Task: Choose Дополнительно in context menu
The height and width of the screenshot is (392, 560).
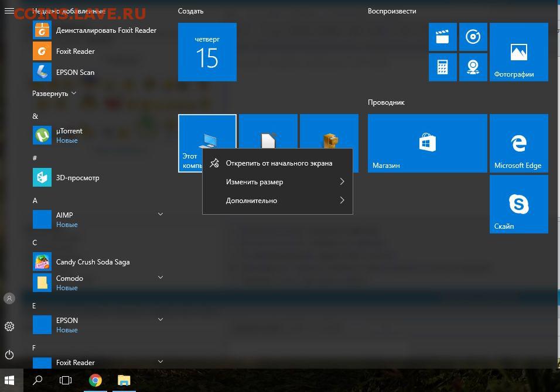Action: point(278,200)
